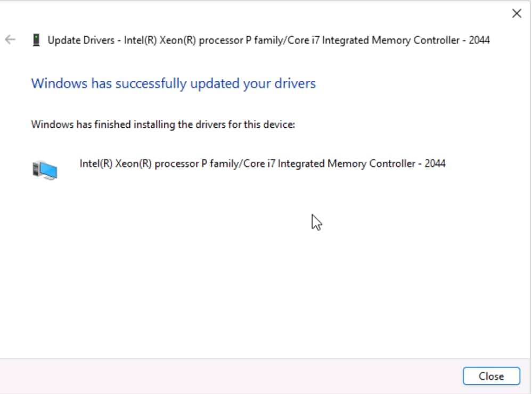Select the device entry next to the monitor icon

[263, 163]
